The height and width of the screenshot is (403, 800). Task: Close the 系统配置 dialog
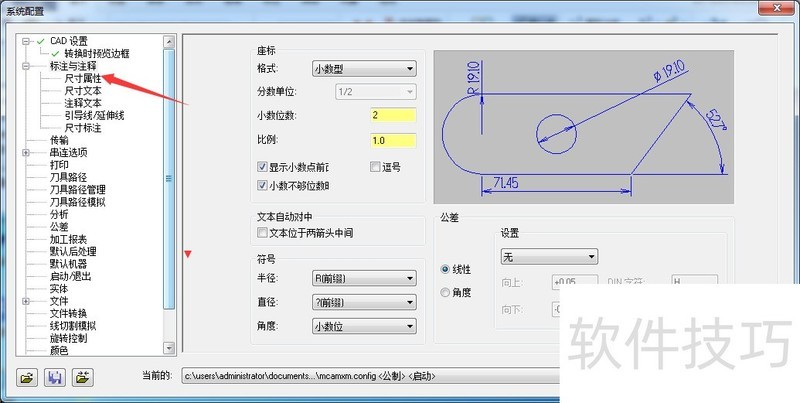point(777,8)
